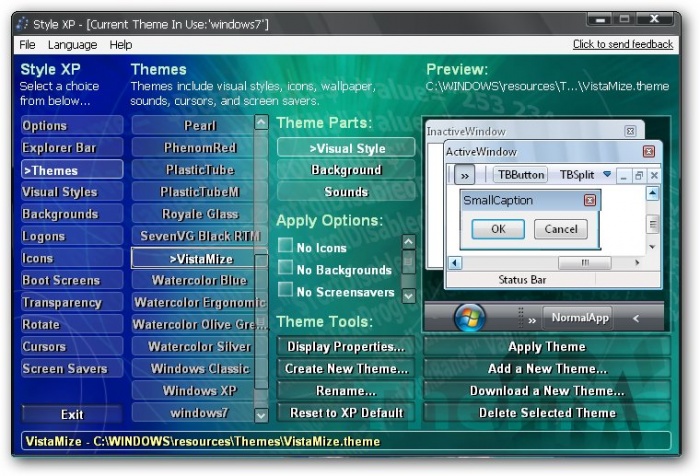The height and width of the screenshot is (476, 700).
Task: Click the OK button in preview
Action: click(x=498, y=229)
